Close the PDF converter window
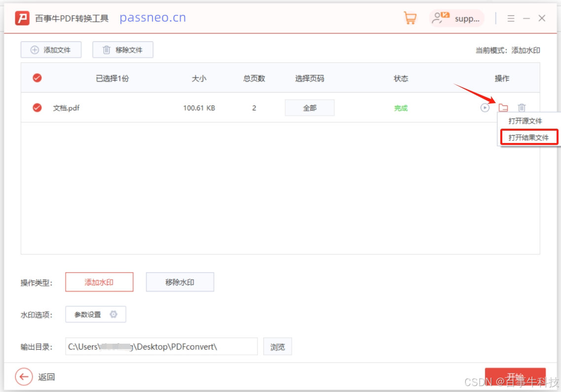Screen dimensions: 561x392 (542, 18)
